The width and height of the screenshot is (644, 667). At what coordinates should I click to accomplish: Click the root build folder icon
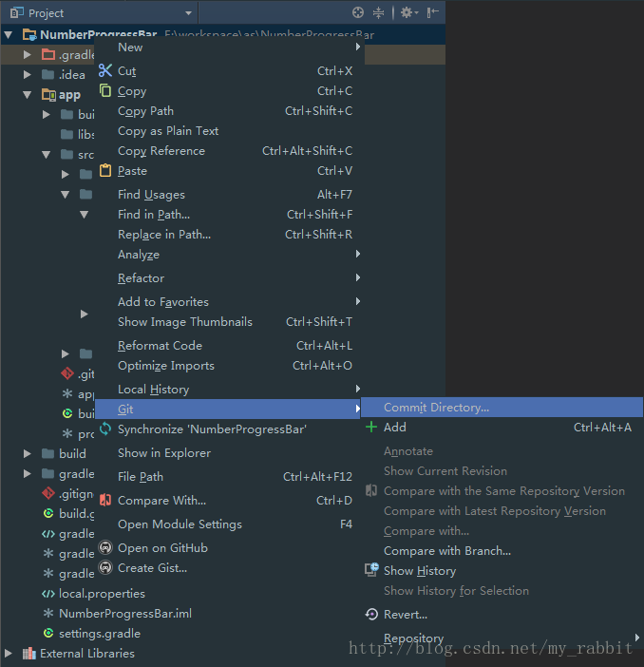pos(48,453)
